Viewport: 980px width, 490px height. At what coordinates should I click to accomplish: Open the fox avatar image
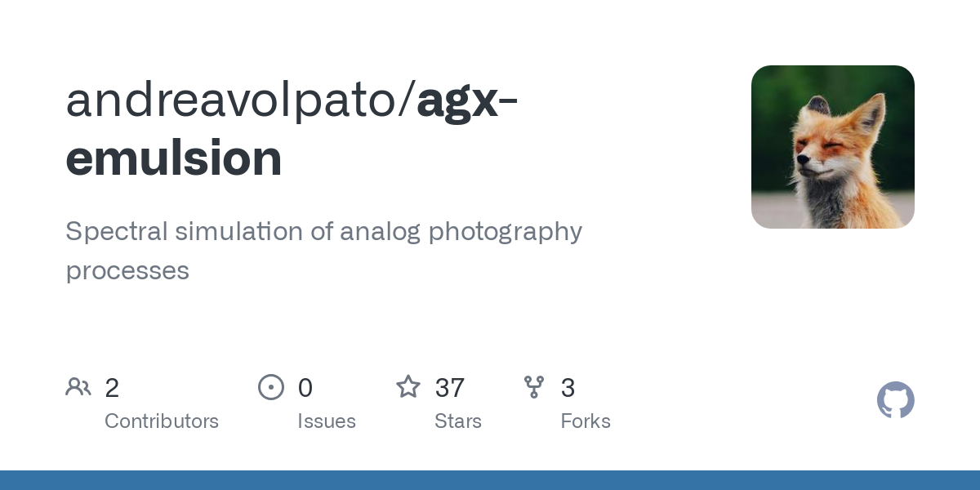pos(833,147)
